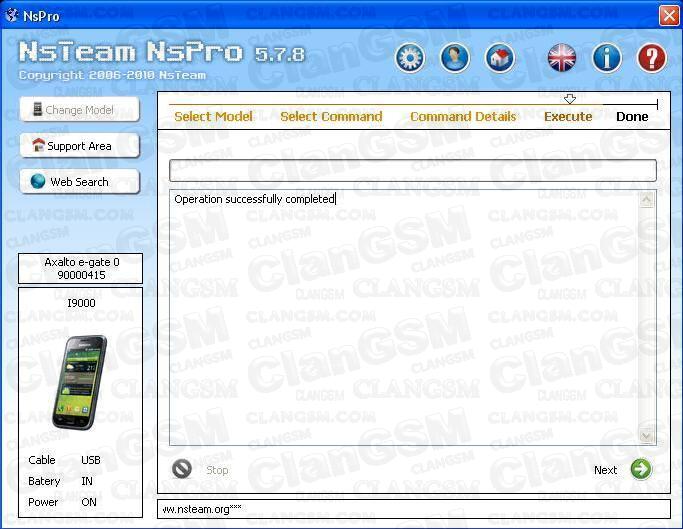Click the green Next arrow icon
The height and width of the screenshot is (529, 683).
tap(641, 469)
